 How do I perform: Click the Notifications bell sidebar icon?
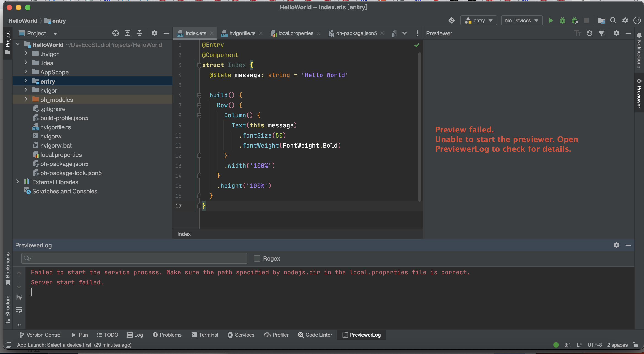639,35
